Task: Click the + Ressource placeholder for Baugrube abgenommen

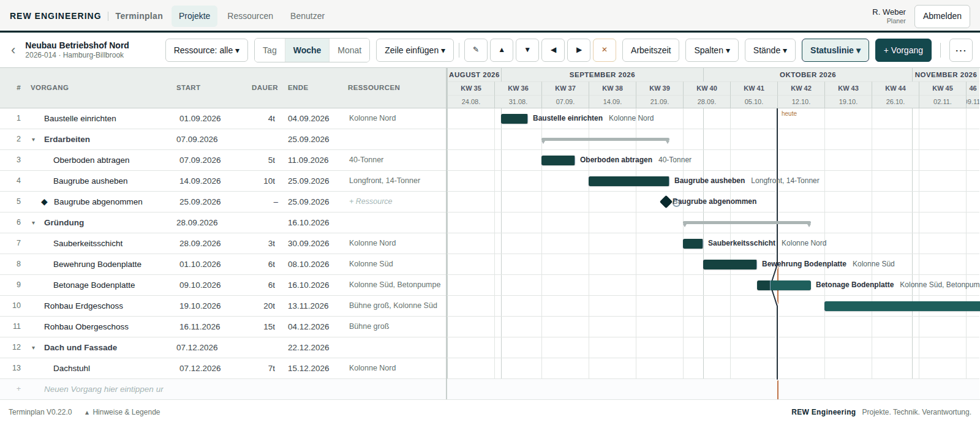Action: 371,201
